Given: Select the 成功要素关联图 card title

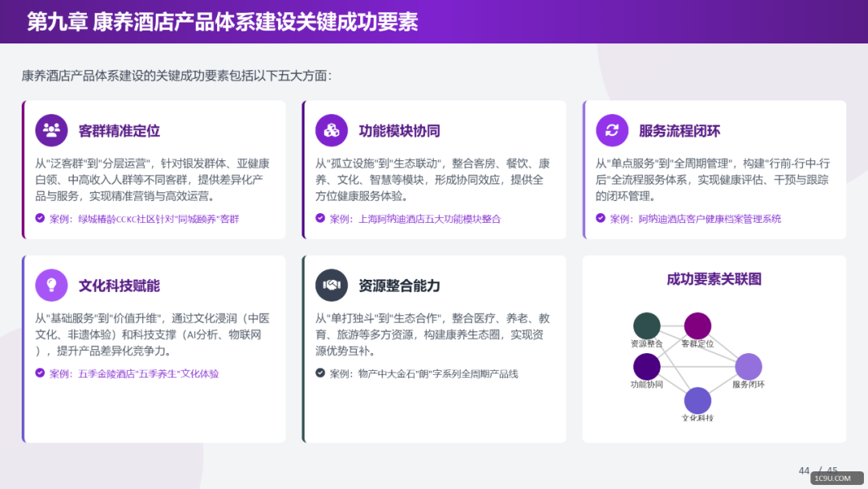Looking at the screenshot, I should [714, 280].
